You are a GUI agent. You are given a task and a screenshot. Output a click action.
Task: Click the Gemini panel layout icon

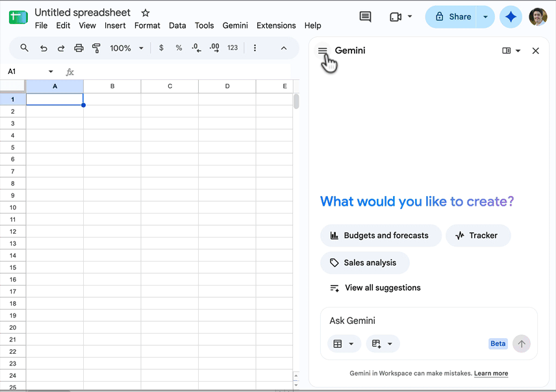(507, 51)
